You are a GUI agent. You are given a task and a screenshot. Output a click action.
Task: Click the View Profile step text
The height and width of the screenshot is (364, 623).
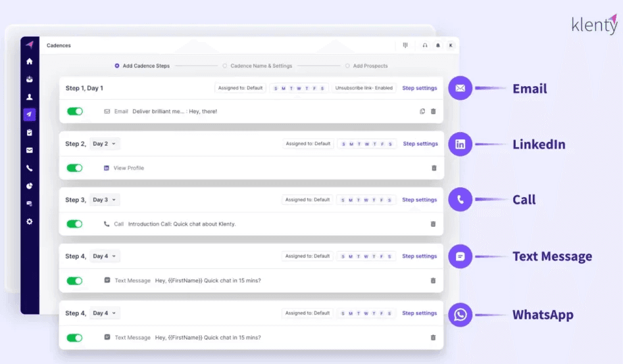pyautogui.click(x=129, y=168)
